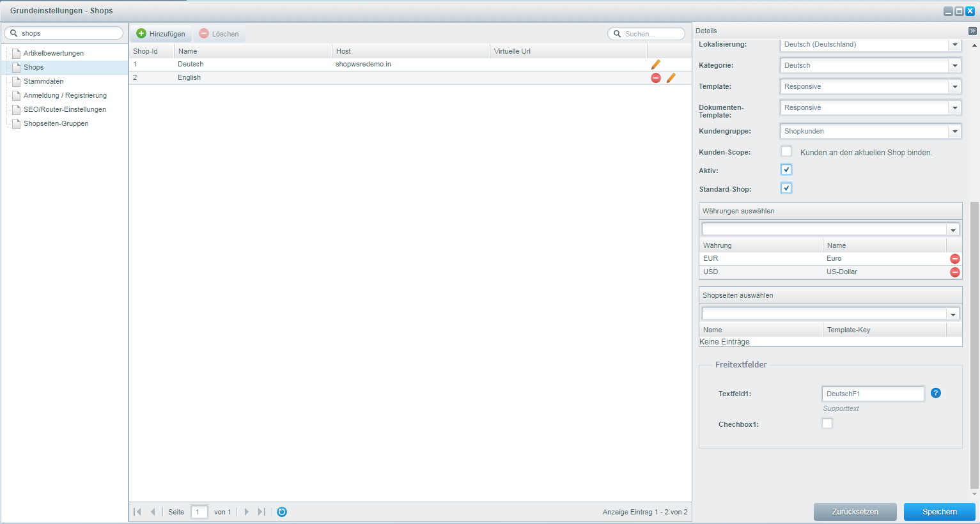This screenshot has height=524, width=980.
Task: Sort currencies by Währung column
Action: 761,245
